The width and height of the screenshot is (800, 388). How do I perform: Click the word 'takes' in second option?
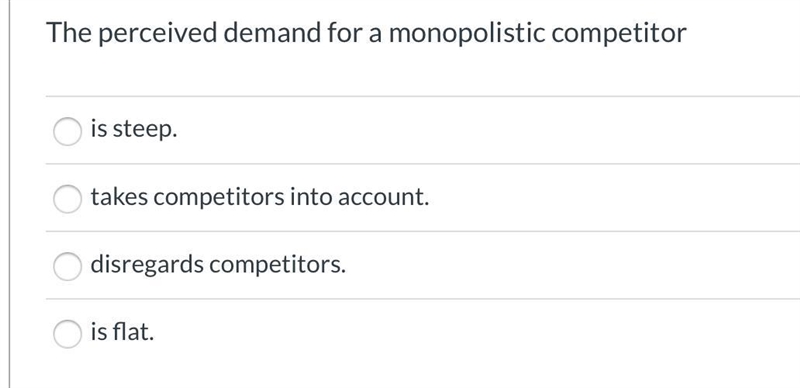[119, 197]
